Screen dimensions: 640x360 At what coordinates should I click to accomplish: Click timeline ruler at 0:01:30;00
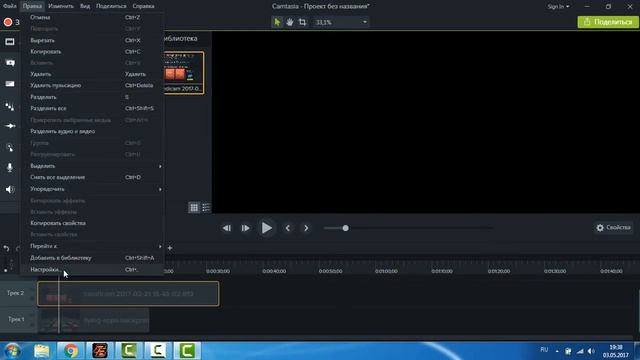click(555, 271)
